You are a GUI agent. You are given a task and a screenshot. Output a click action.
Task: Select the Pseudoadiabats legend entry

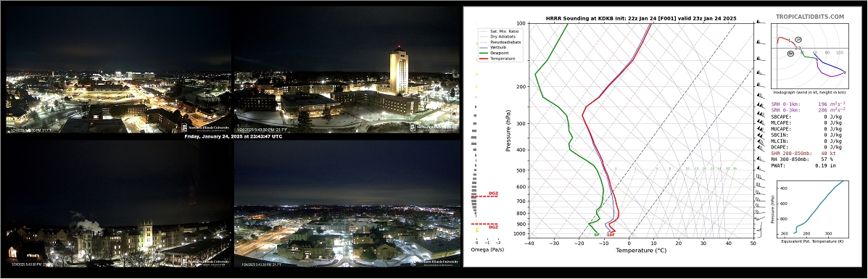(497, 42)
